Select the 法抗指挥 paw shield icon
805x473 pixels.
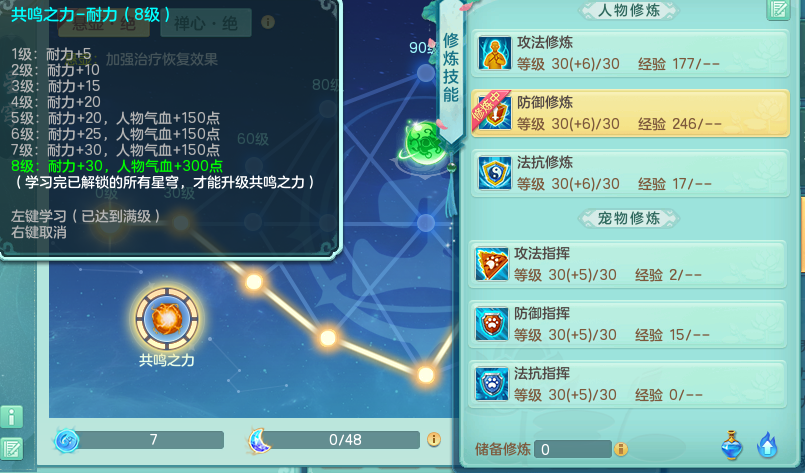[x=492, y=384]
